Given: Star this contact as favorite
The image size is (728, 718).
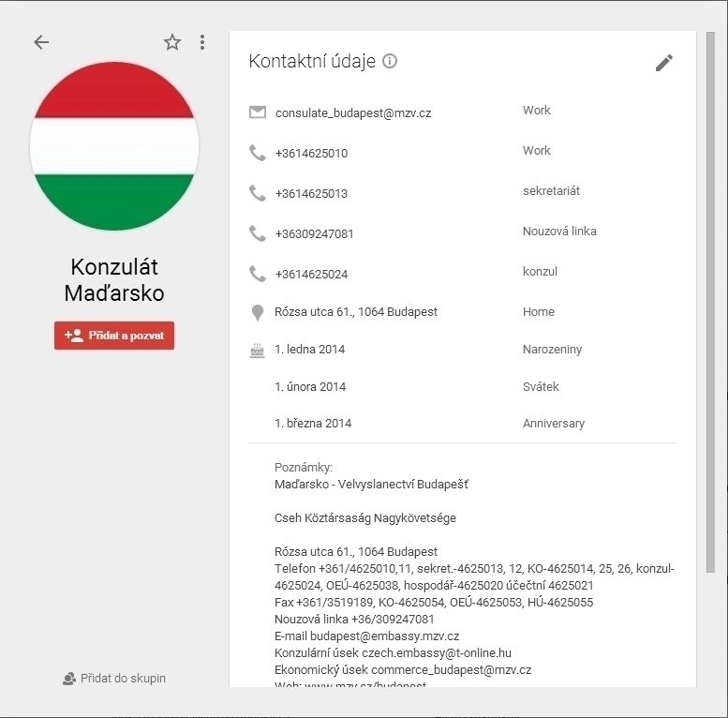Looking at the screenshot, I should [172, 42].
